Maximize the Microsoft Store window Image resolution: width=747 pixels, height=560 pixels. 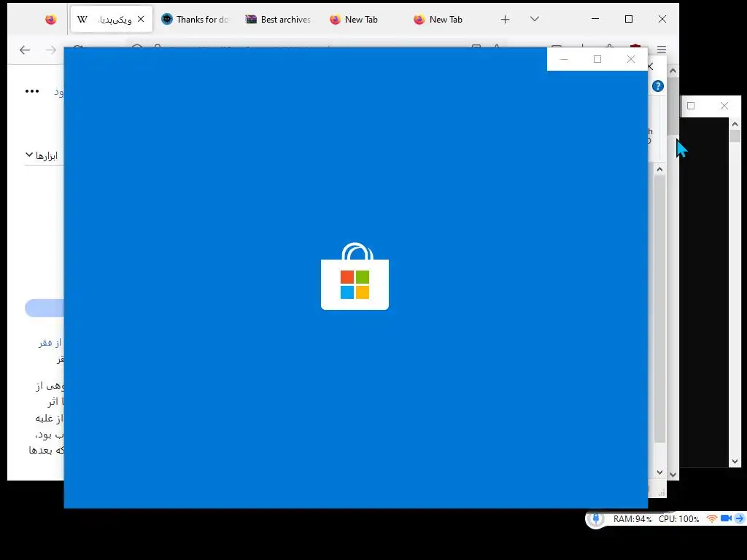[x=597, y=59]
